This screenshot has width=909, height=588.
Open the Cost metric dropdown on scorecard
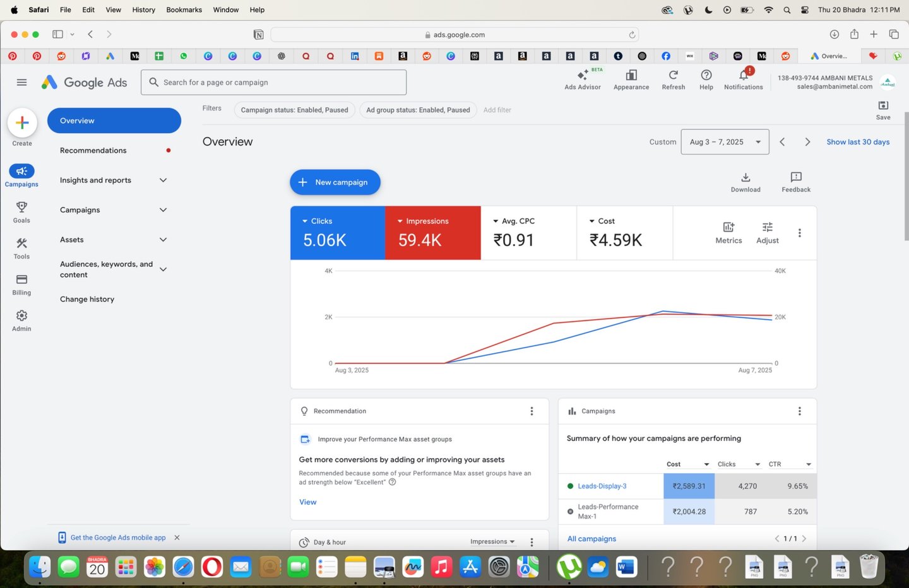click(x=602, y=221)
